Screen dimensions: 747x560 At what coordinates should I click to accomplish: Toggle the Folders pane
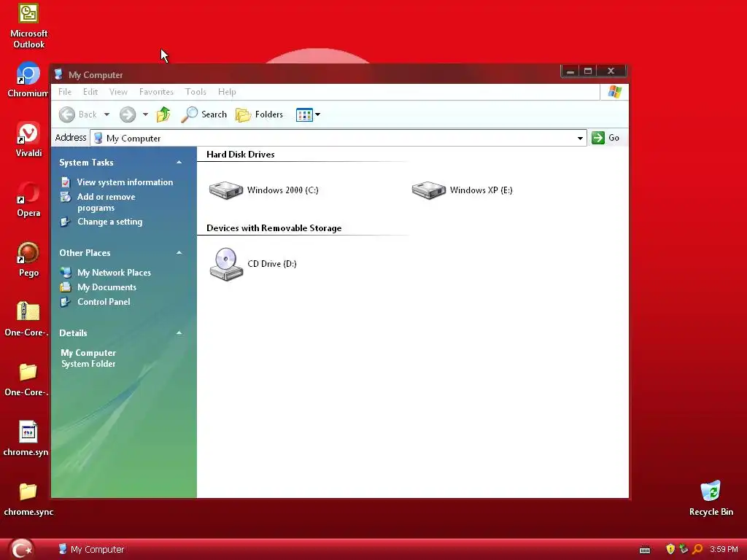259,114
